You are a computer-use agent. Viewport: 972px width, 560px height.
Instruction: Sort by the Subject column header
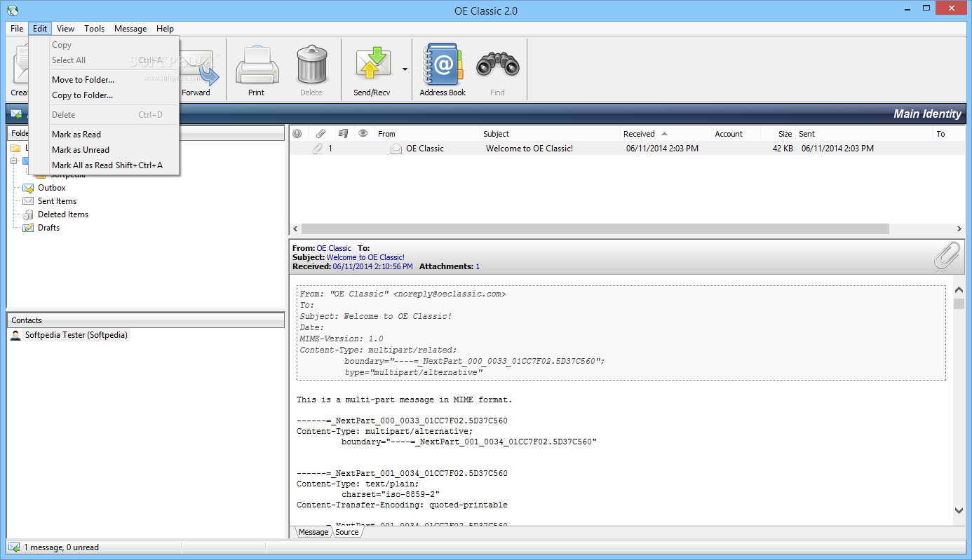coord(549,133)
